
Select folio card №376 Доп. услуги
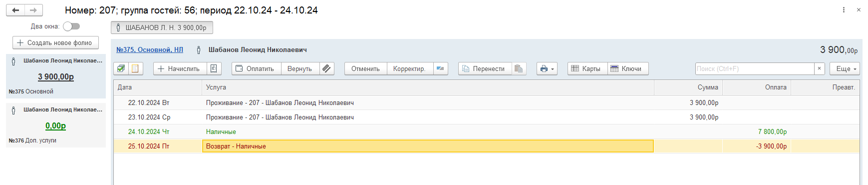56,125
